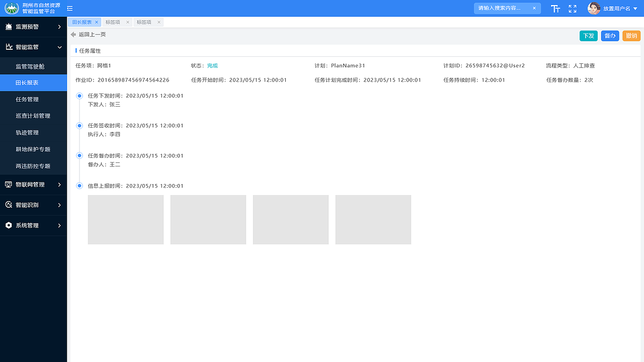Click the 物联网管理 monitor icon
The height and width of the screenshot is (362, 644).
click(x=9, y=185)
